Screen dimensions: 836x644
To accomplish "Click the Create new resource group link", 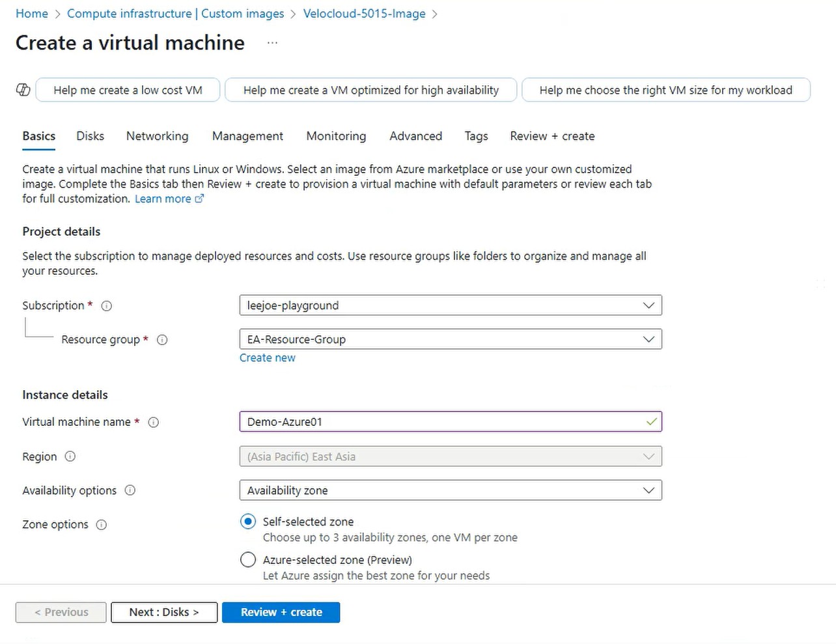I will pos(268,357).
